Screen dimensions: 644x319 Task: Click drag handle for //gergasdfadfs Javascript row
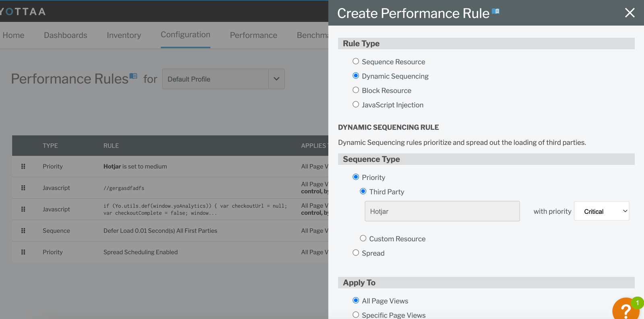click(x=23, y=188)
